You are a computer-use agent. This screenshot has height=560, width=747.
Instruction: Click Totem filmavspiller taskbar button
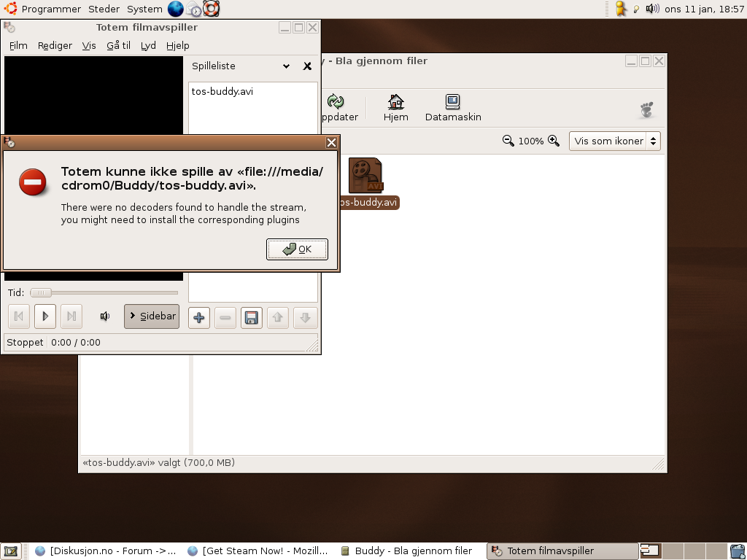pos(562,551)
